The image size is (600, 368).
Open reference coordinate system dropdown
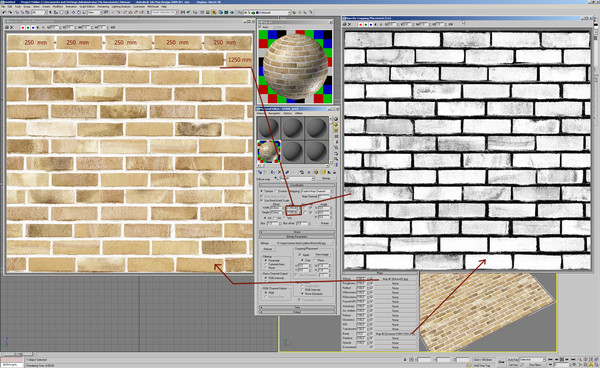point(95,12)
